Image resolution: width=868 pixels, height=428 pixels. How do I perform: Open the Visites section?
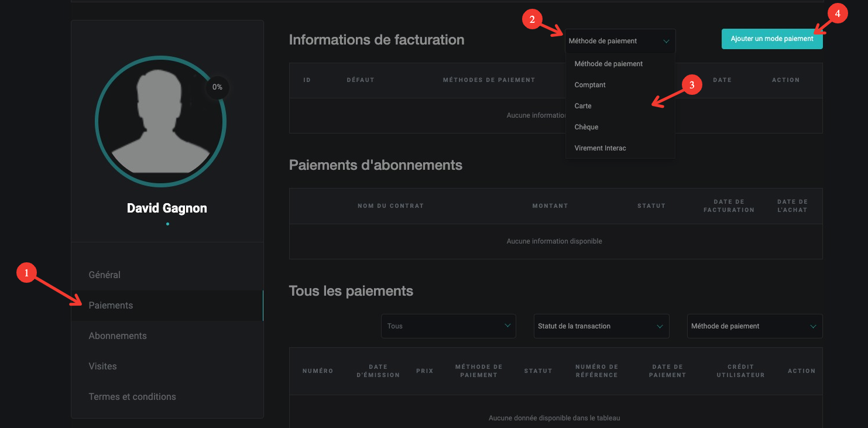click(102, 366)
